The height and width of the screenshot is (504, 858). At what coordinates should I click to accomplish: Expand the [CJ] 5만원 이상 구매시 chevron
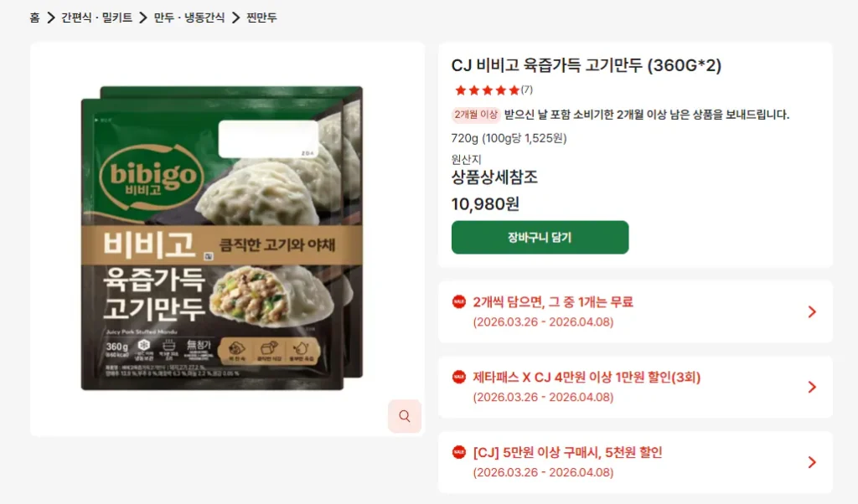pyautogui.click(x=812, y=462)
